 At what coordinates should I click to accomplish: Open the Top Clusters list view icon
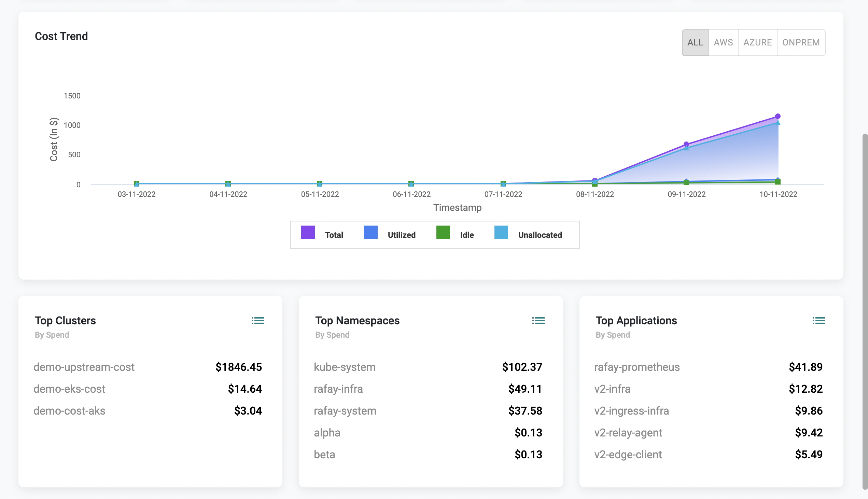click(x=257, y=321)
